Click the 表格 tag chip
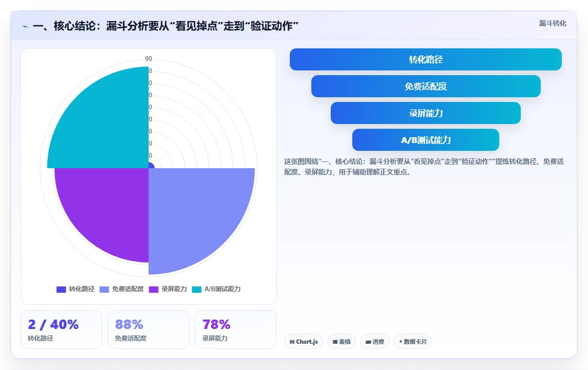588x370 pixels. 341,342
